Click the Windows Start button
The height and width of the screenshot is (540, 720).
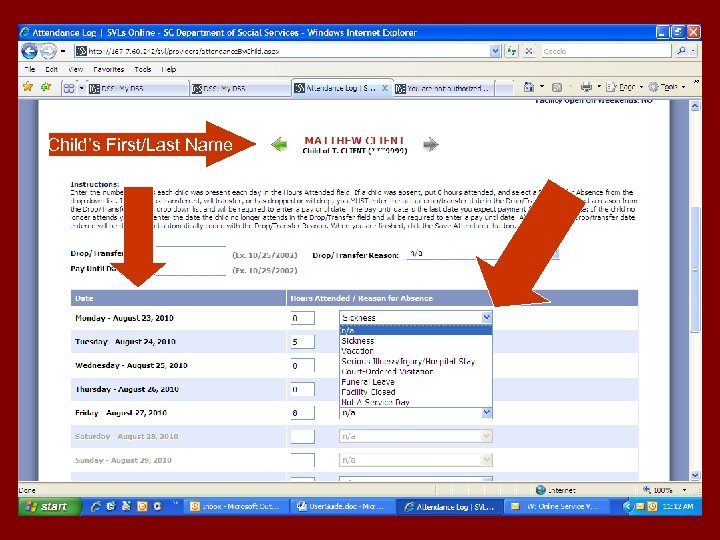[50, 506]
